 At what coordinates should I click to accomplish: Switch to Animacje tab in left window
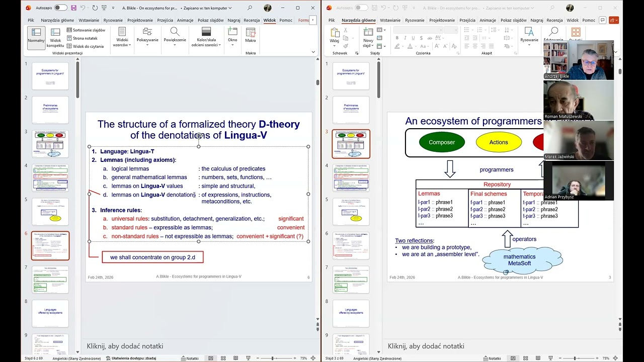185,20
